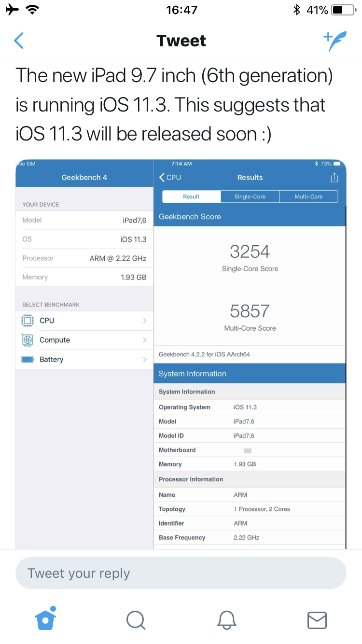Open the Home tab with the birdhouse icon
The height and width of the screenshot is (644, 362).
(46, 618)
